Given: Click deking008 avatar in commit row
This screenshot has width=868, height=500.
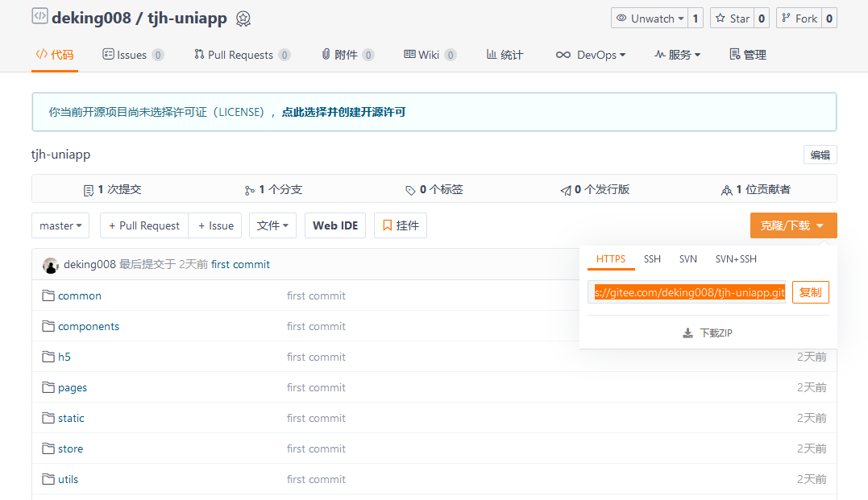Looking at the screenshot, I should [51, 266].
